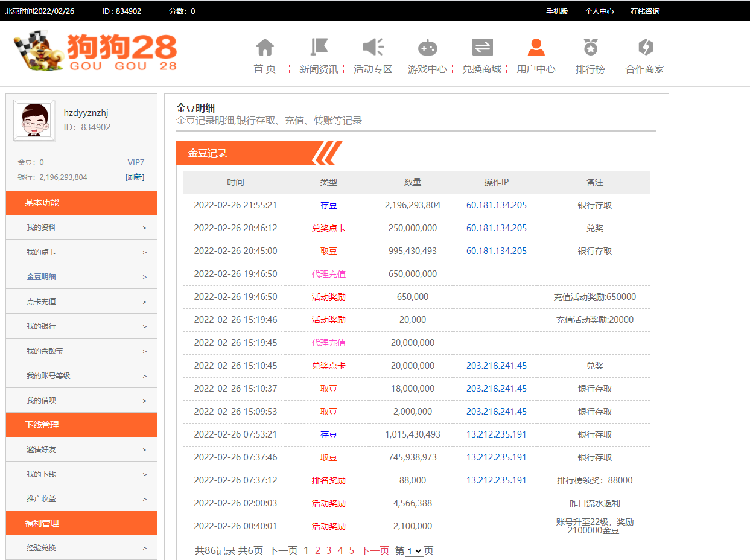Click the 刷新 refresh link
The image size is (750, 560).
pos(135,177)
